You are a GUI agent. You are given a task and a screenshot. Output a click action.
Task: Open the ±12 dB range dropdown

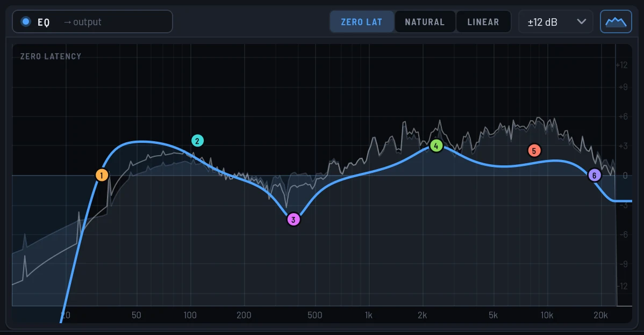556,21
